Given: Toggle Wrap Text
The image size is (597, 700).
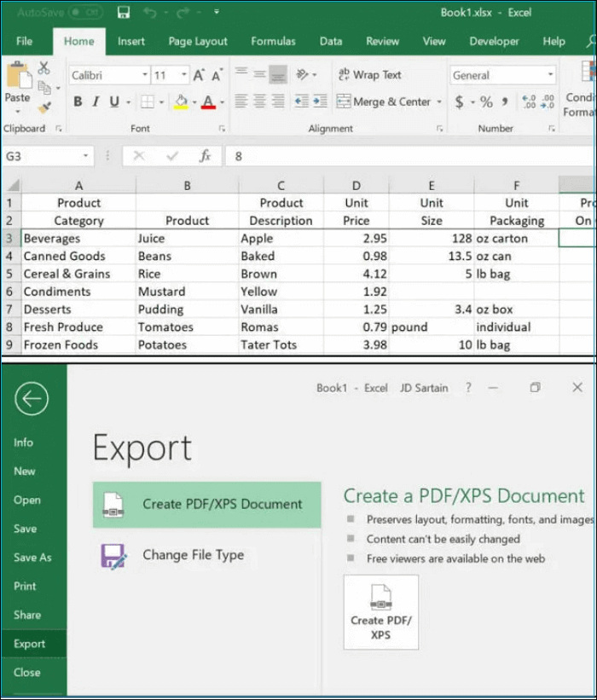Looking at the screenshot, I should pos(370,74).
